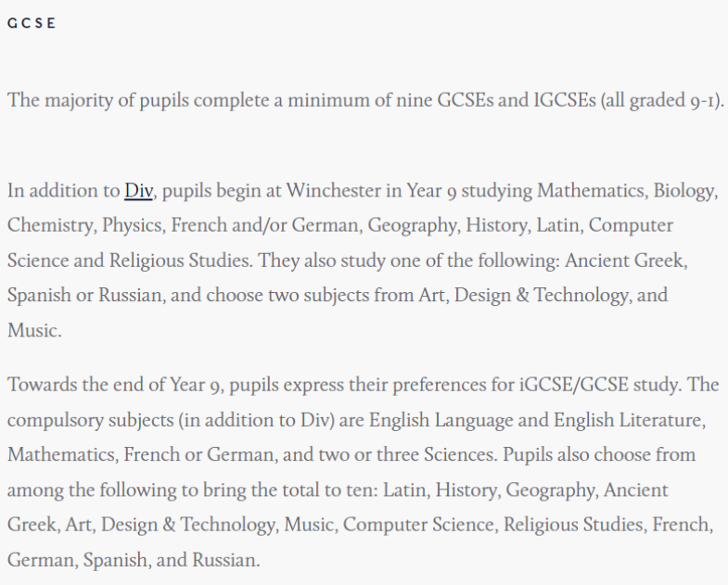The width and height of the screenshot is (728, 585).
Task: Click 'compulsory subjects' phrase
Action: [91, 420]
